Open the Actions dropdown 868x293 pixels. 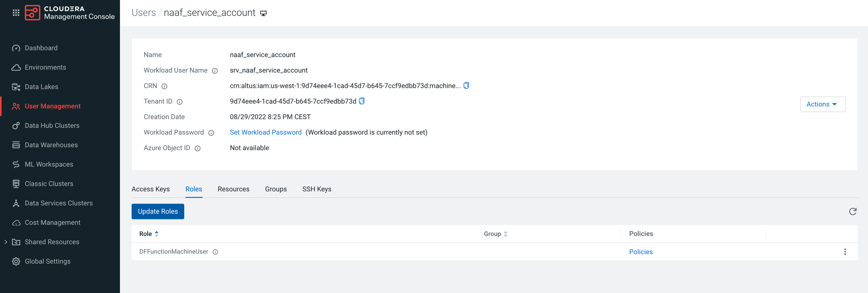point(822,104)
